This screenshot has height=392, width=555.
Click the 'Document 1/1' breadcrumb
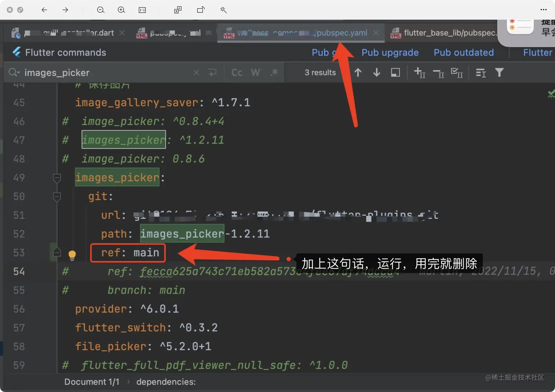[x=92, y=382]
